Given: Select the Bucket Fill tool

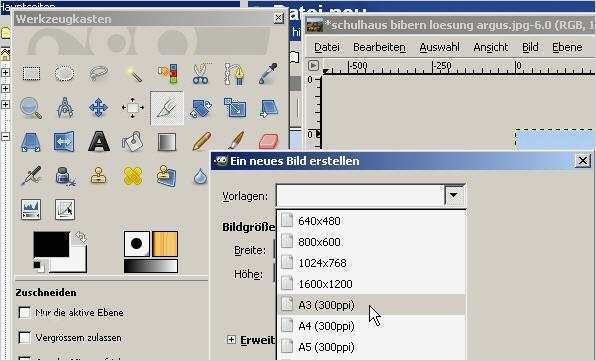Looking at the screenshot, I should pyautogui.click(x=133, y=141).
